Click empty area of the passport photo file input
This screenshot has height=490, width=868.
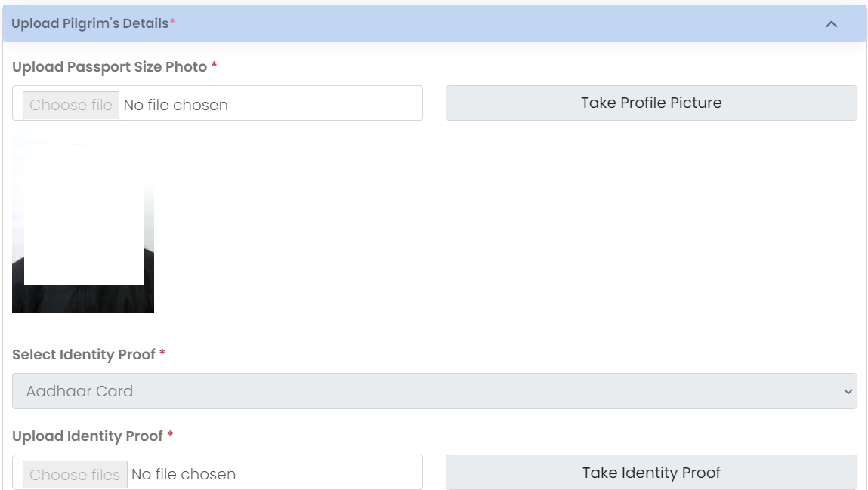325,103
